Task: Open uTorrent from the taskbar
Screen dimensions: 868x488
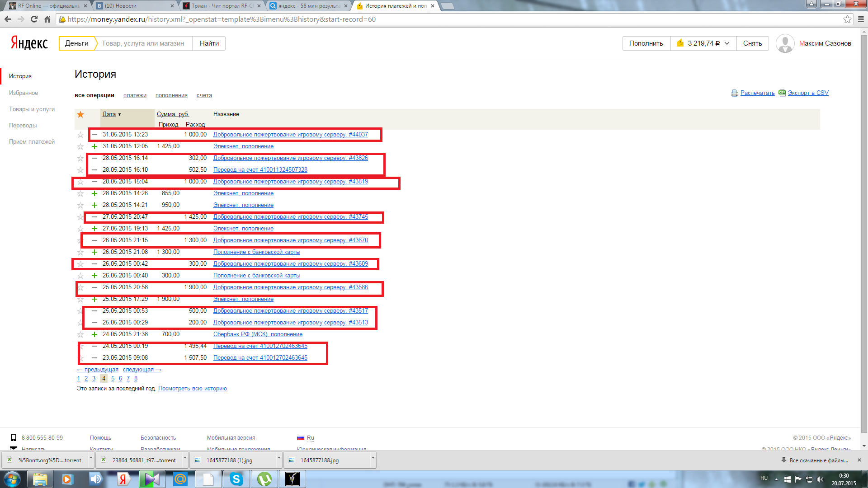Action: (264, 479)
